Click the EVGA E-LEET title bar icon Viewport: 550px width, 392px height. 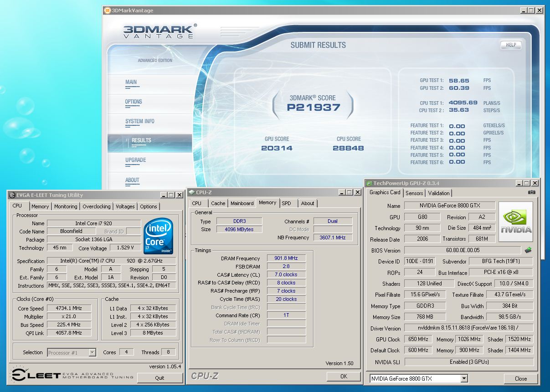[12, 195]
